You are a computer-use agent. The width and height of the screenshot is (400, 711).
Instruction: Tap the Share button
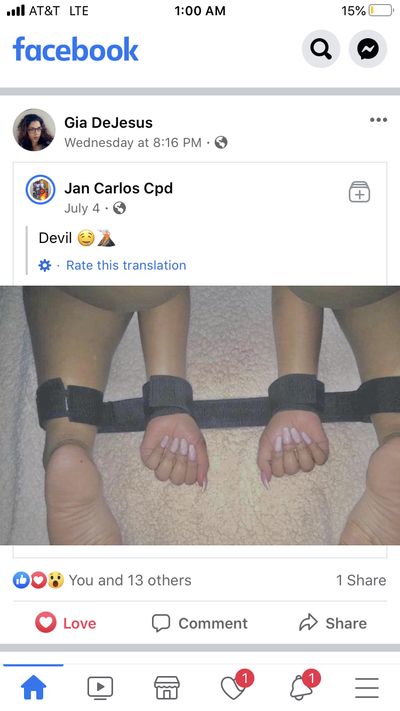333,623
